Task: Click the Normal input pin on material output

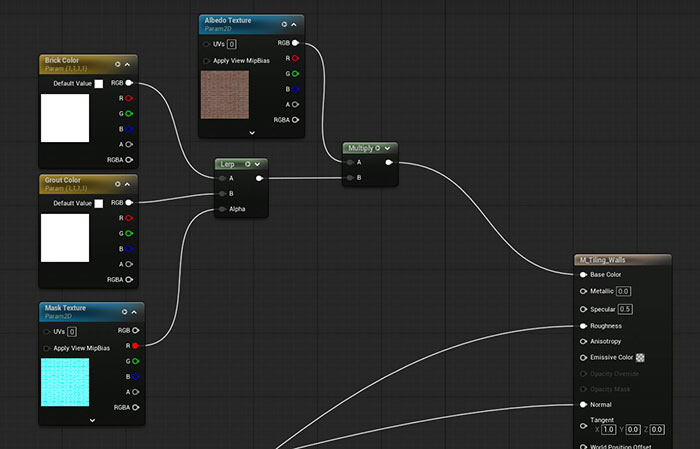Action: [x=583, y=404]
